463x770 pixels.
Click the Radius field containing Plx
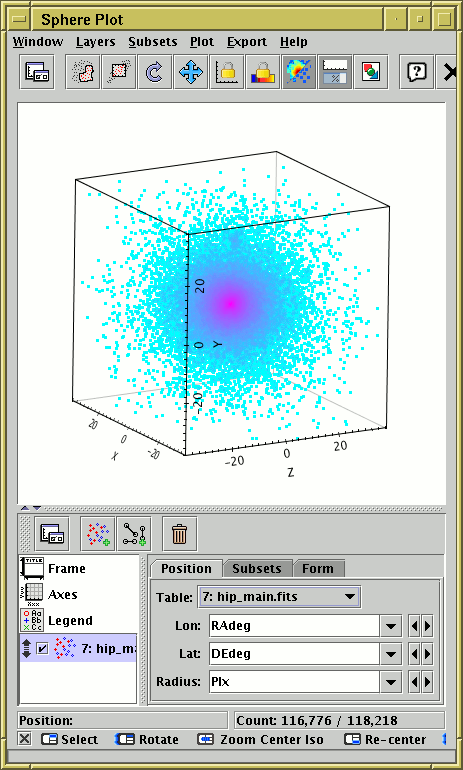click(x=294, y=682)
